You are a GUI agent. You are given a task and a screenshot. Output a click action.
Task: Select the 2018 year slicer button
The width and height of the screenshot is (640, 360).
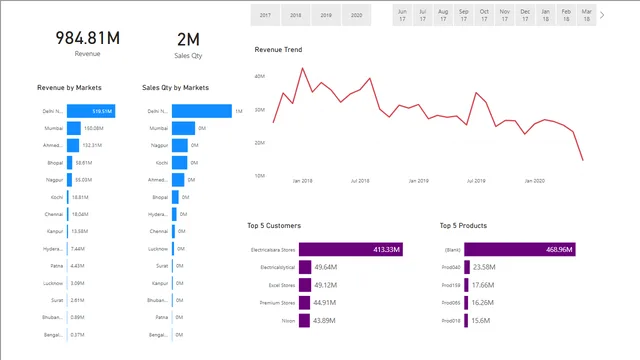coord(296,15)
